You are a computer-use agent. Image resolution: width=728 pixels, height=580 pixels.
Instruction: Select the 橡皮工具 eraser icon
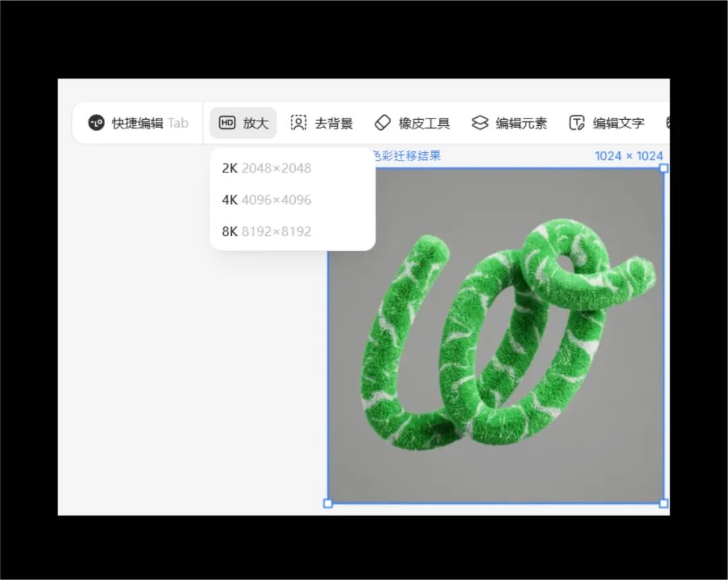(382, 123)
